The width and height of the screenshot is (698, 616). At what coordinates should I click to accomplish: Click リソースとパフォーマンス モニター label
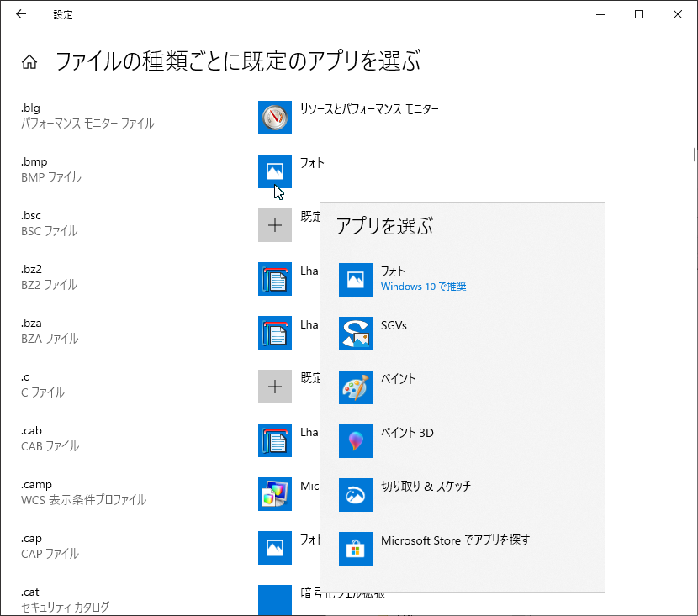[x=369, y=109]
